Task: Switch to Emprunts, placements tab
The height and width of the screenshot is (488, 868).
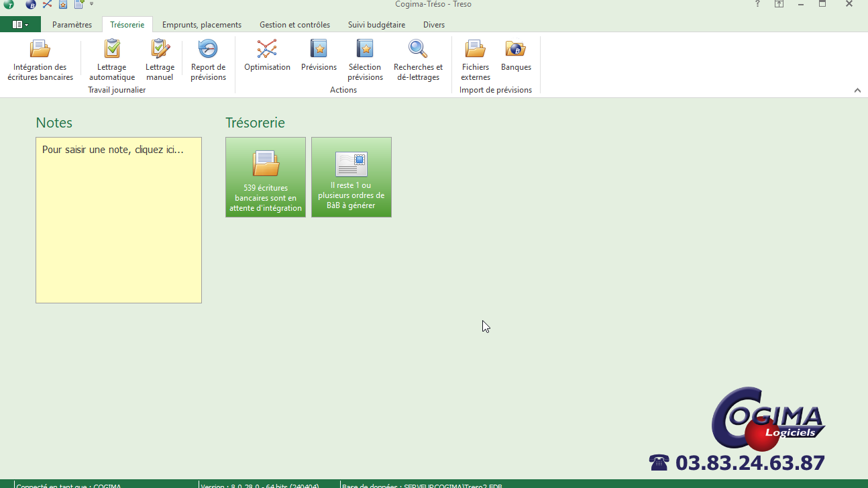Action: pyautogui.click(x=202, y=25)
